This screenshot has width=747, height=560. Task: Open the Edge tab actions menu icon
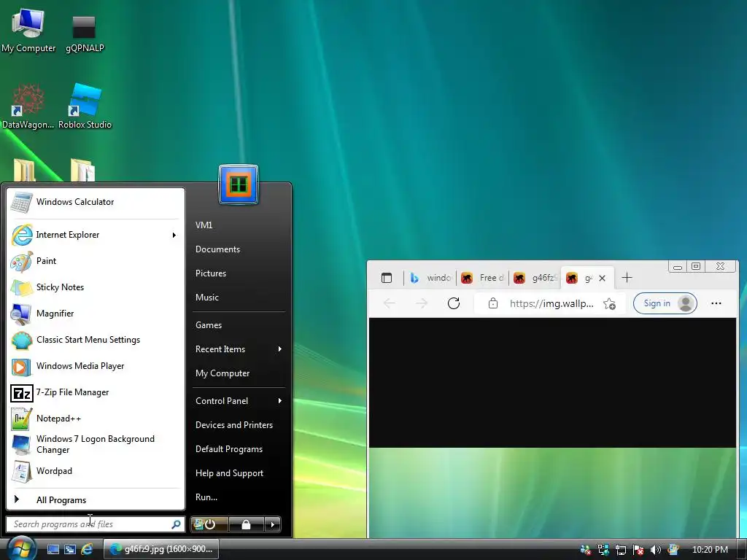click(387, 278)
